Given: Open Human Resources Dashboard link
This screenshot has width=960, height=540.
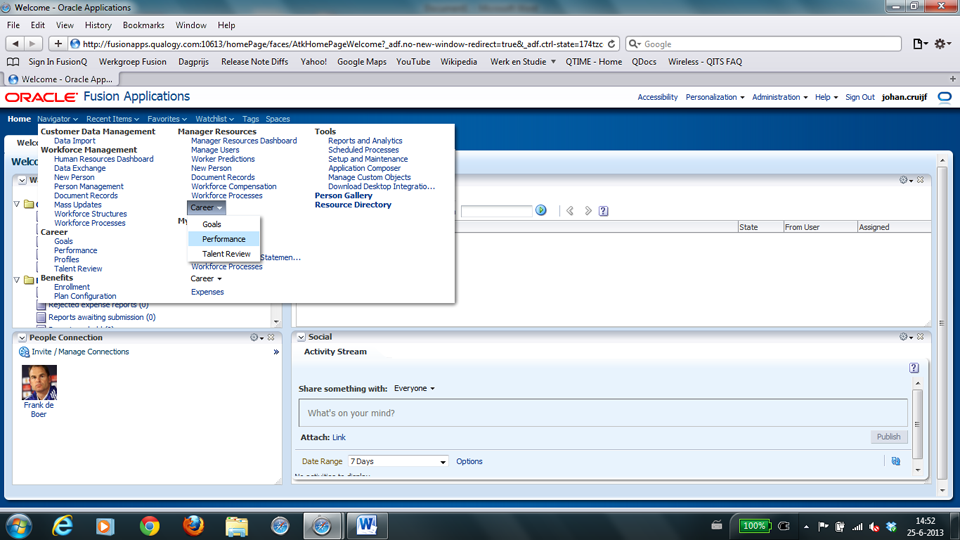Looking at the screenshot, I should click(103, 159).
